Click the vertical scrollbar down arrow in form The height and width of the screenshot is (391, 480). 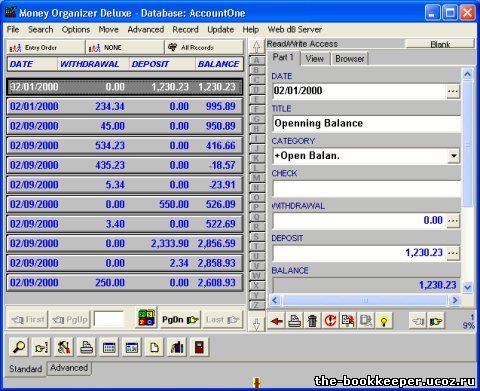point(468,287)
